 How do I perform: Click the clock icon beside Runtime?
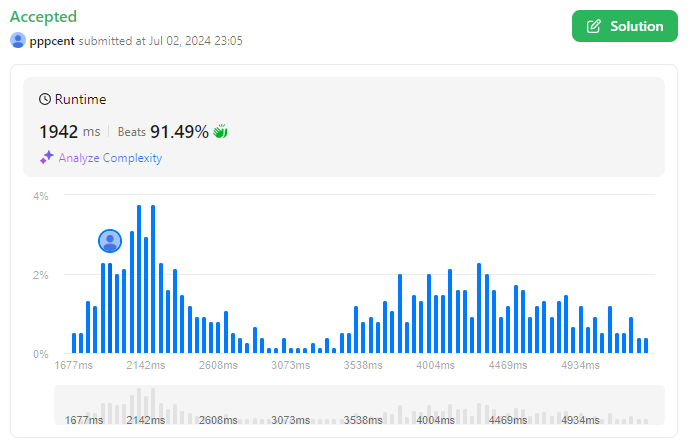(45, 99)
